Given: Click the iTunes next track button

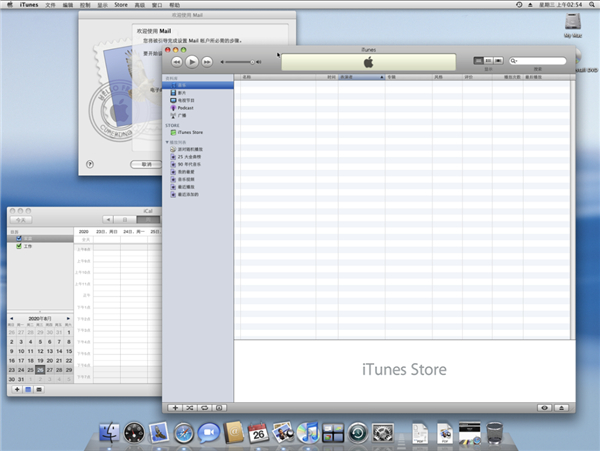Looking at the screenshot, I should tap(207, 62).
